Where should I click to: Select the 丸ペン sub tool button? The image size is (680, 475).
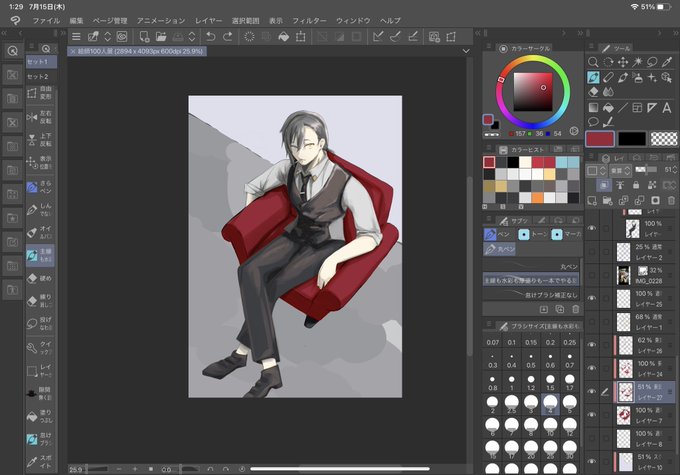[500, 249]
